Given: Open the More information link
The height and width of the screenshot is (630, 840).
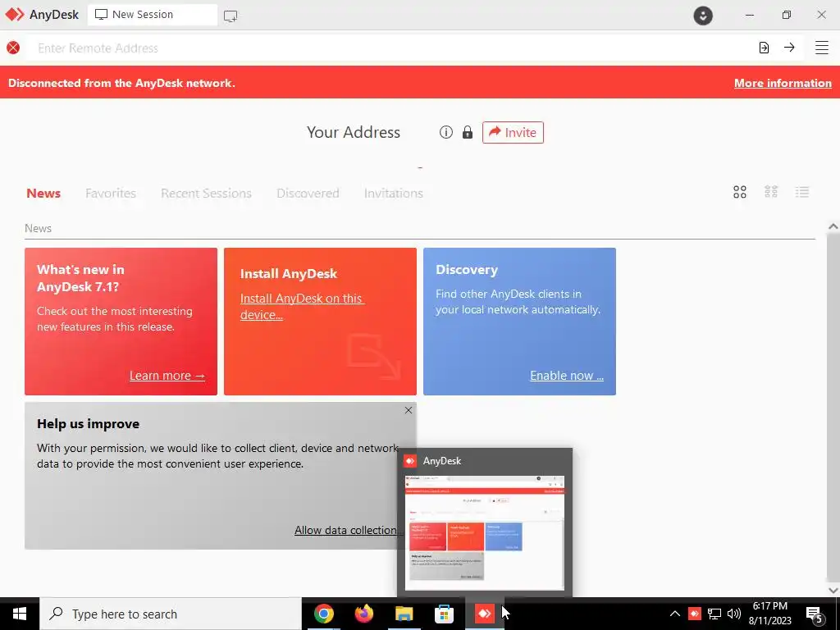Looking at the screenshot, I should [x=783, y=83].
